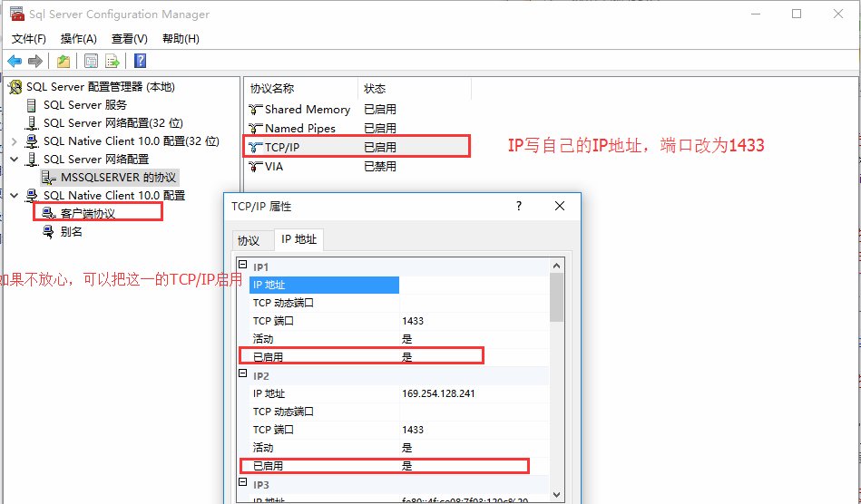Viewport: 861px width, 504px height.
Task: Click the properties scrollbar down arrow
Action: coord(556,494)
